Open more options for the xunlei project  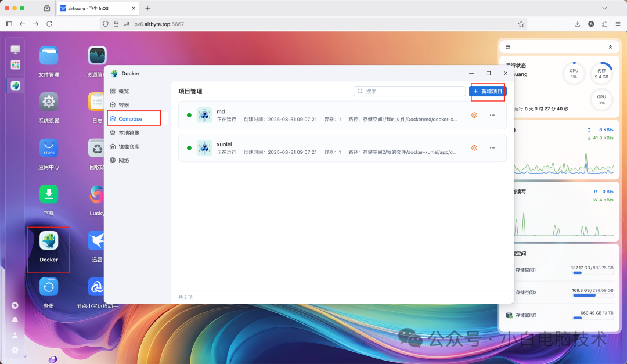pyautogui.click(x=492, y=148)
